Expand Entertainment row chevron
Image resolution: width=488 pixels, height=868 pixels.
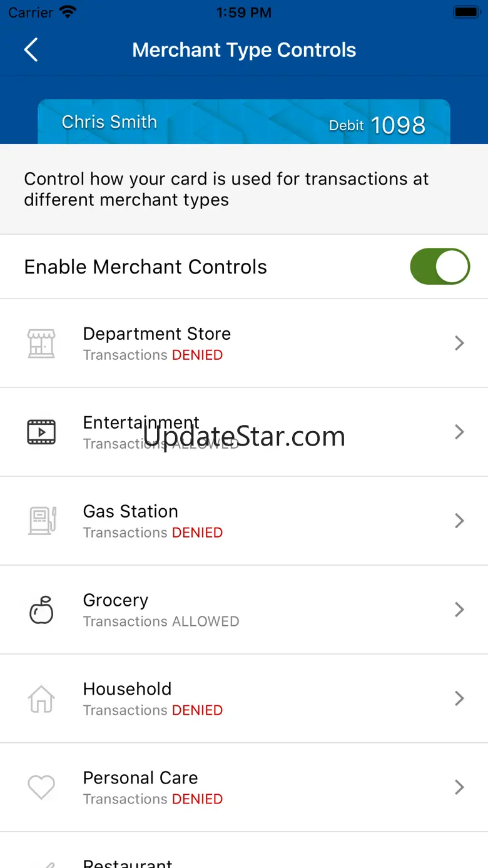point(459,432)
